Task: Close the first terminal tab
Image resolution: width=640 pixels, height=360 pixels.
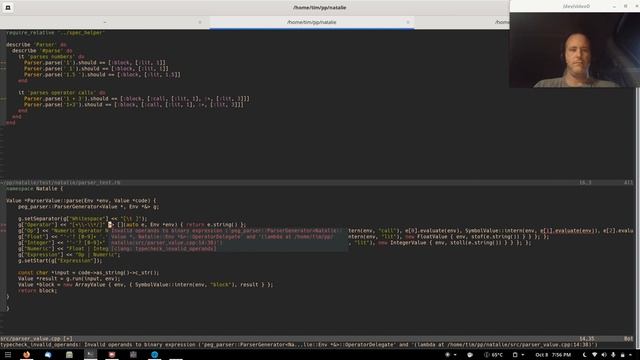Action: pos(200,22)
